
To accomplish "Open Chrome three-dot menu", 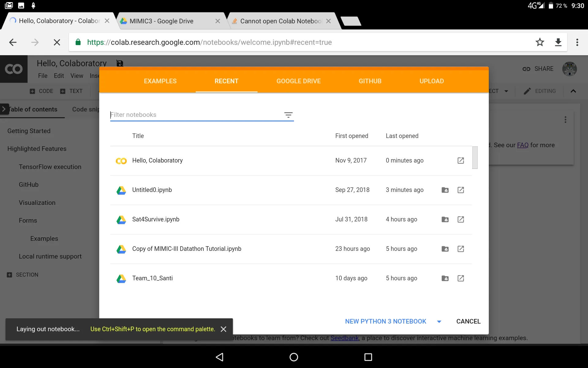I will (577, 42).
